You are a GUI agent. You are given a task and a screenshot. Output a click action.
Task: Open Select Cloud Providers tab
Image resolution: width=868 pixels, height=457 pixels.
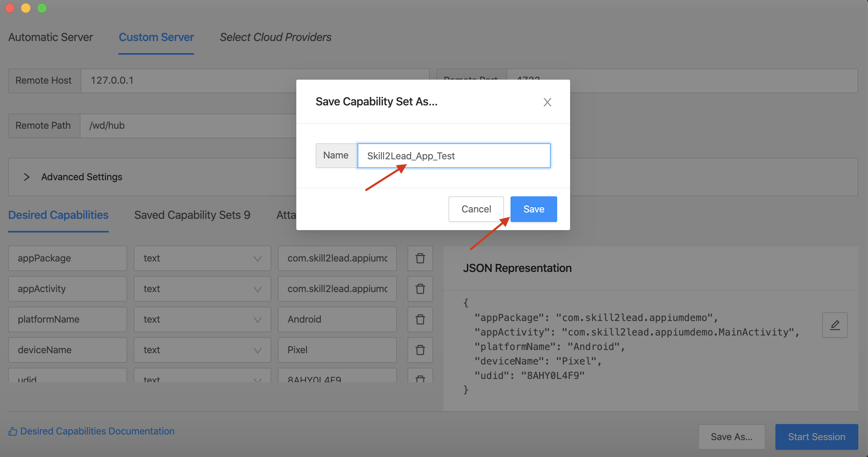coord(275,37)
